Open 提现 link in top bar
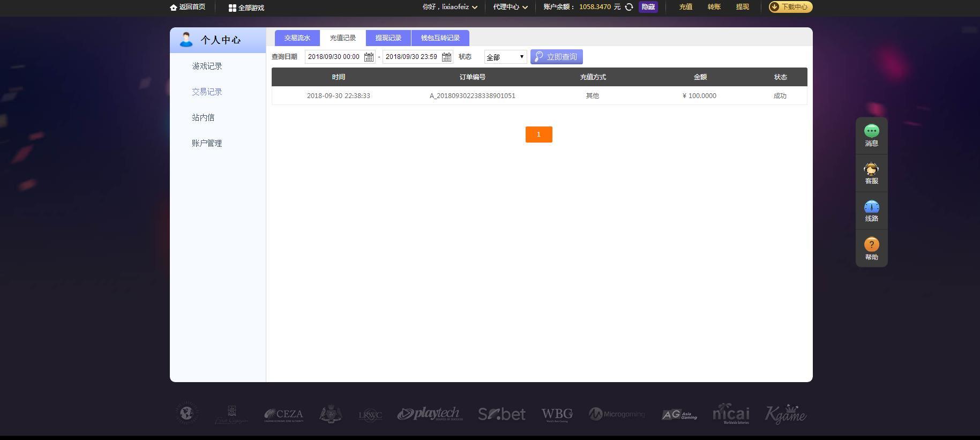The width and height of the screenshot is (980, 440). click(x=742, y=7)
